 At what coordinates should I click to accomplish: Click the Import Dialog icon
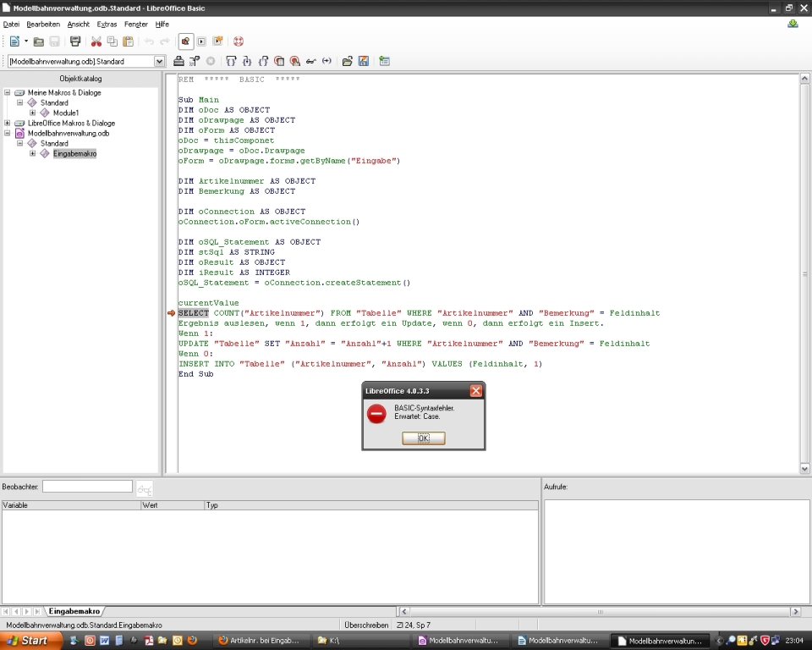(384, 61)
